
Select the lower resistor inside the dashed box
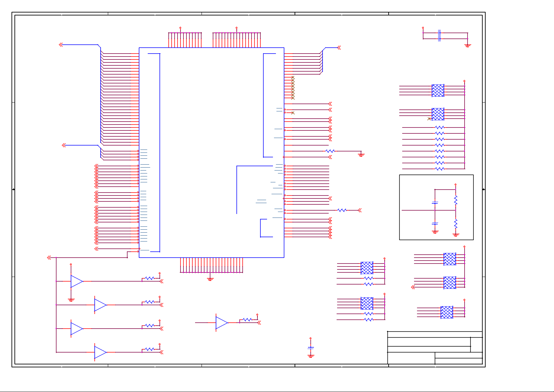pyautogui.click(x=456, y=224)
